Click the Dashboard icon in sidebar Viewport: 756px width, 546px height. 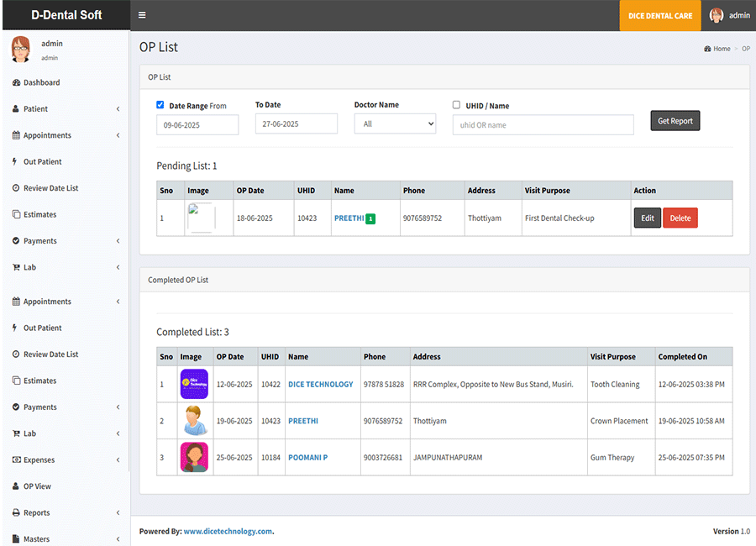coord(16,82)
